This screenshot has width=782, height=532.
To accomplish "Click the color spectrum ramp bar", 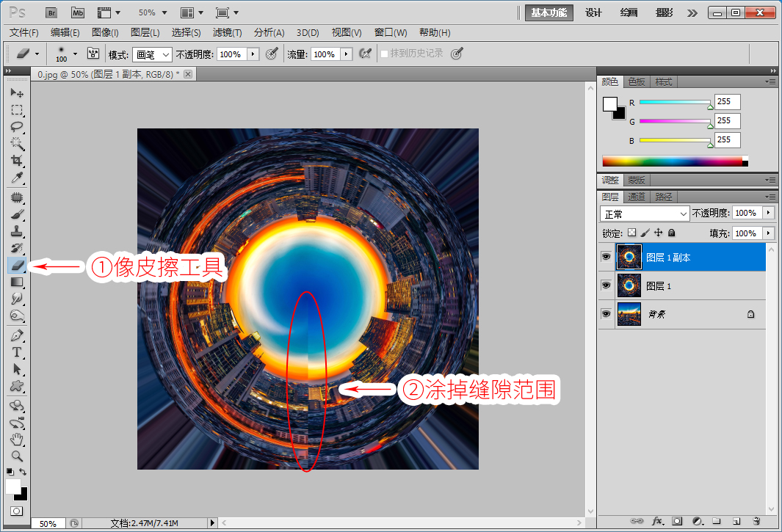I will click(x=675, y=161).
